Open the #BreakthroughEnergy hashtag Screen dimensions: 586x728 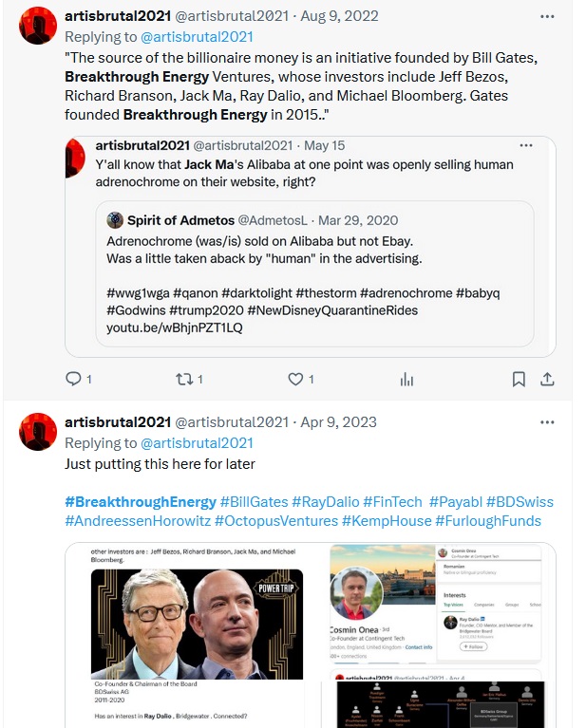(x=141, y=502)
